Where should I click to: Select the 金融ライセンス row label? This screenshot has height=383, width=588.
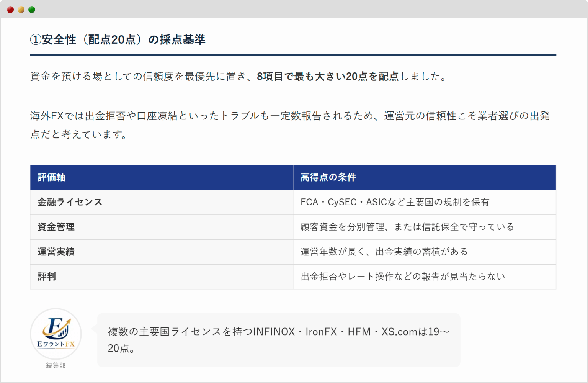(70, 202)
